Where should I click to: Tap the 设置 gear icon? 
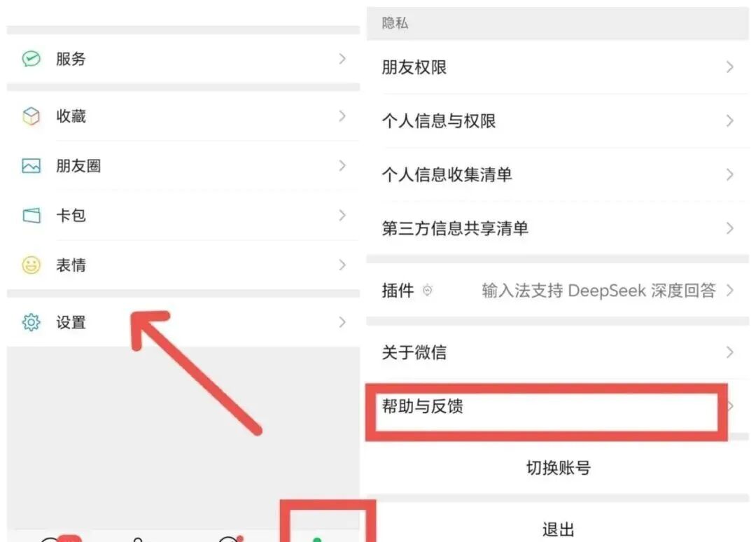31,322
